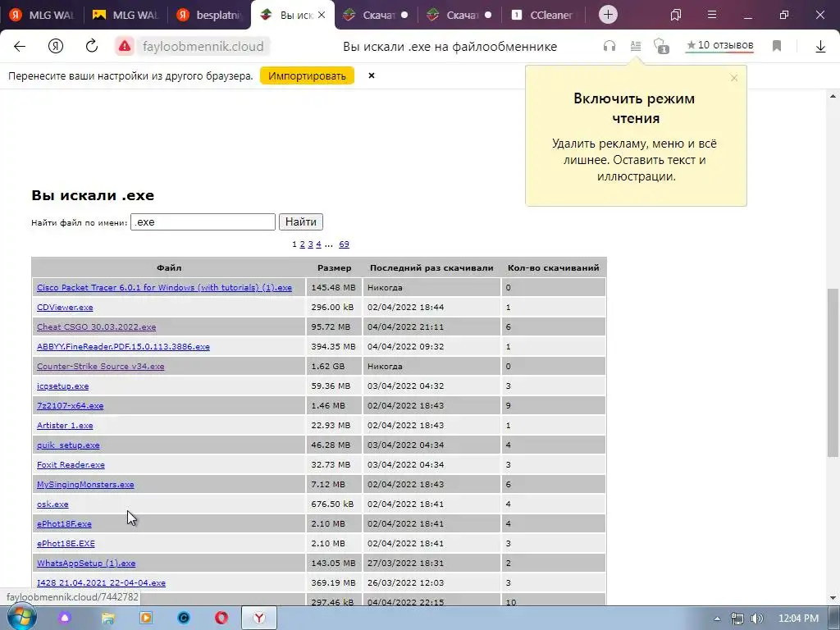Click the Yandex Browser taskbar icon

point(259,619)
